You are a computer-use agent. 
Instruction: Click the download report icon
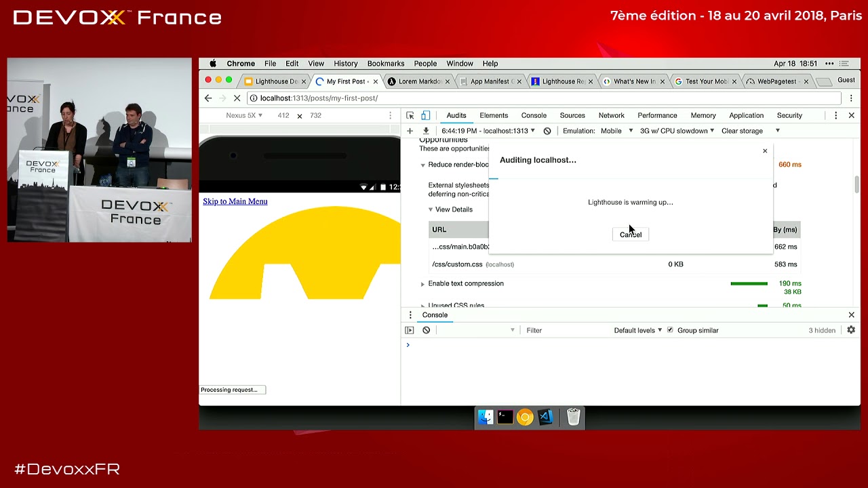pos(426,131)
